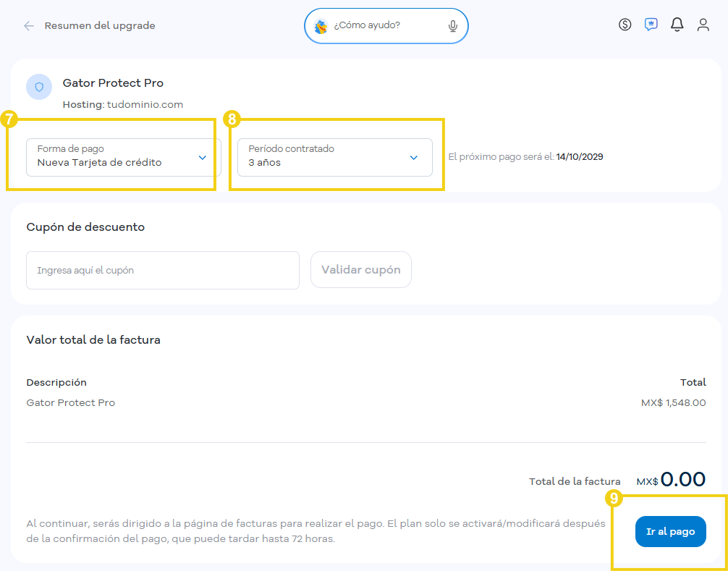The height and width of the screenshot is (571, 728).
Task: Click the MX$ 1,548.00 amount
Action: 673,403
